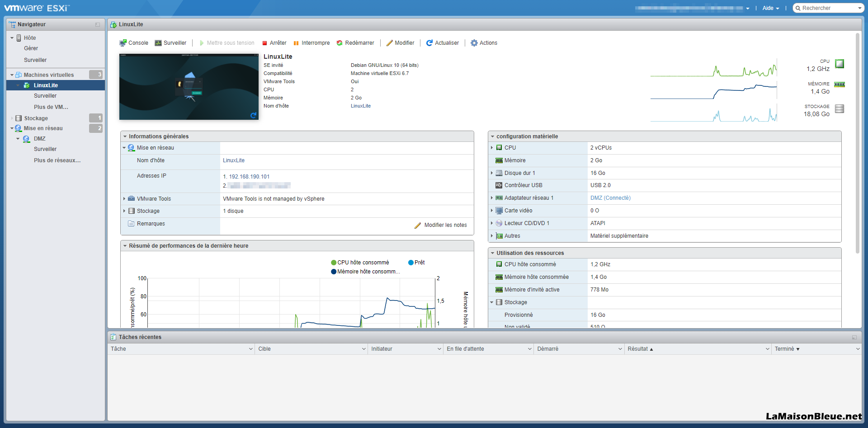This screenshot has height=428, width=868.
Task: Toggle the Mémoire hôte consommée legend series
Action: click(365, 272)
